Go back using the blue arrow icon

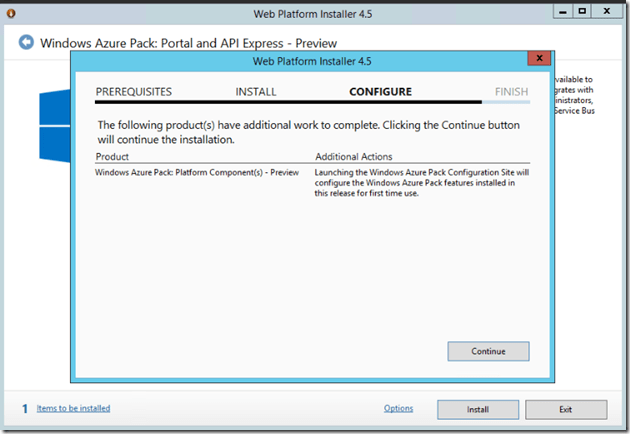click(x=26, y=43)
